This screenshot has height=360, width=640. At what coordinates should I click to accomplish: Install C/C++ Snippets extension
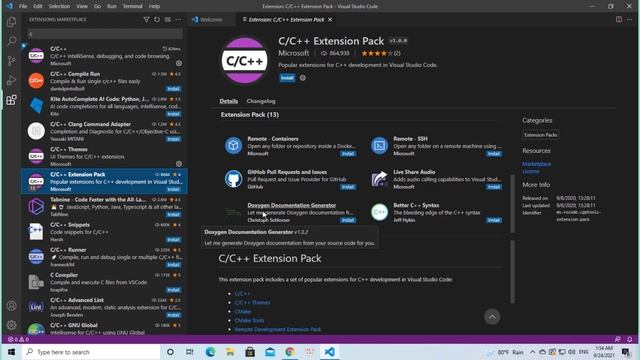tap(173, 240)
